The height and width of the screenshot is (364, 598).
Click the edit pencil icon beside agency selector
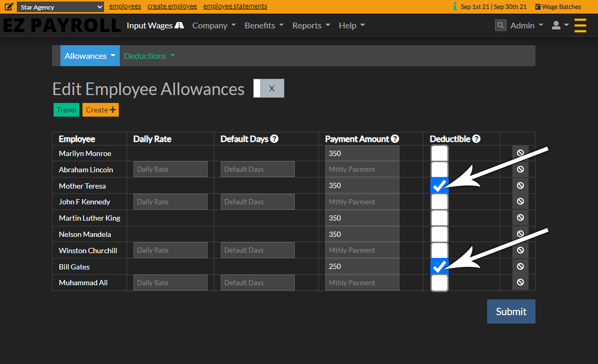[9, 7]
